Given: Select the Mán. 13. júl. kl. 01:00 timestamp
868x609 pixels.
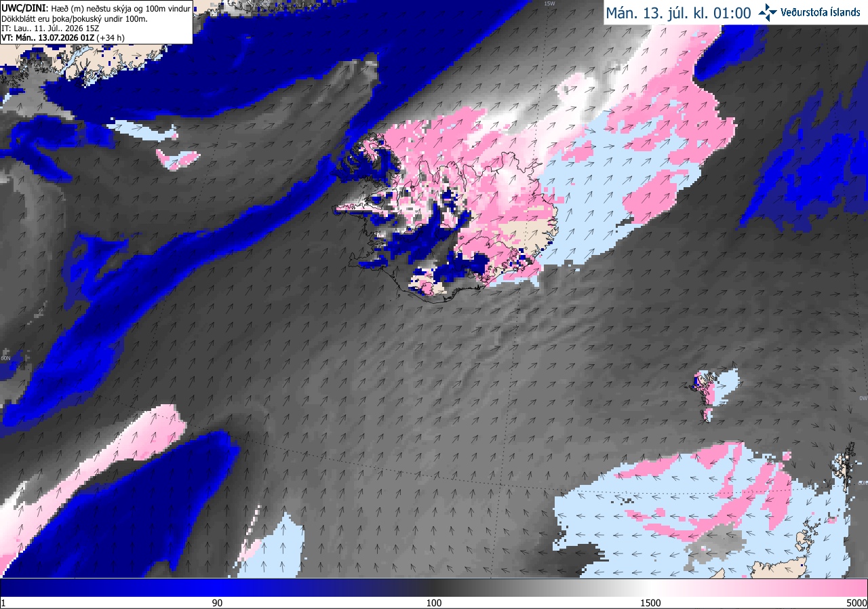Looking at the screenshot, I should pos(678,13).
